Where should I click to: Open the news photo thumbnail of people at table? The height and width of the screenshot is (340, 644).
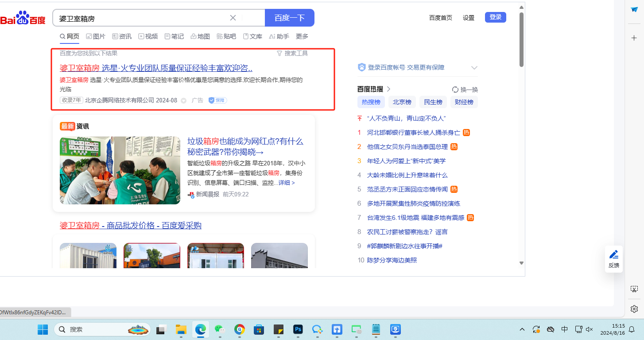click(x=120, y=170)
